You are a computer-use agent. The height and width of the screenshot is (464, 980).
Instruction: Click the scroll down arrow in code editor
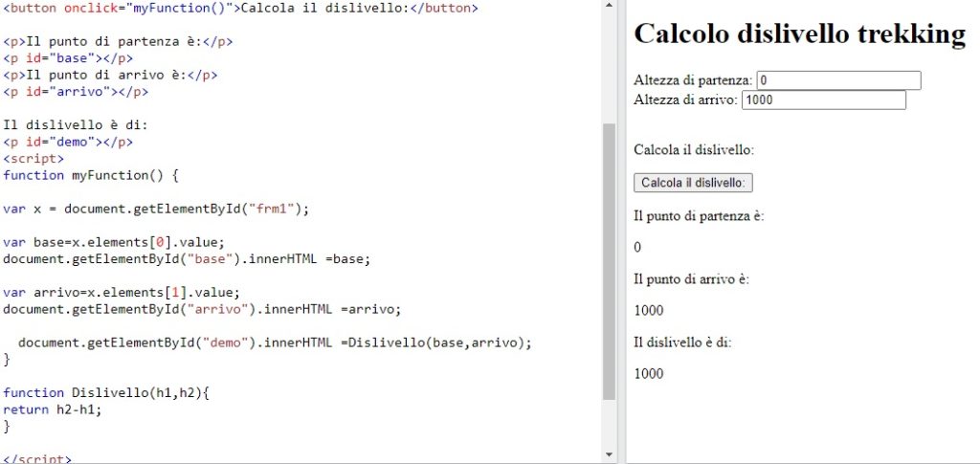tap(609, 453)
